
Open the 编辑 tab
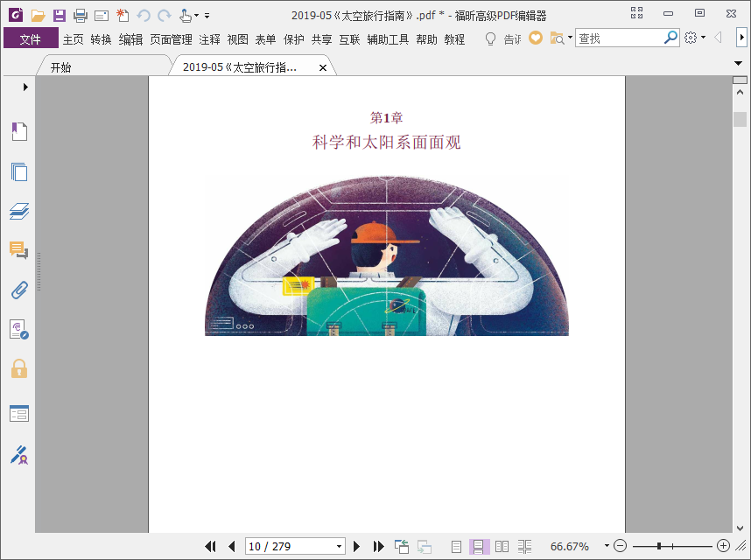pyautogui.click(x=130, y=39)
